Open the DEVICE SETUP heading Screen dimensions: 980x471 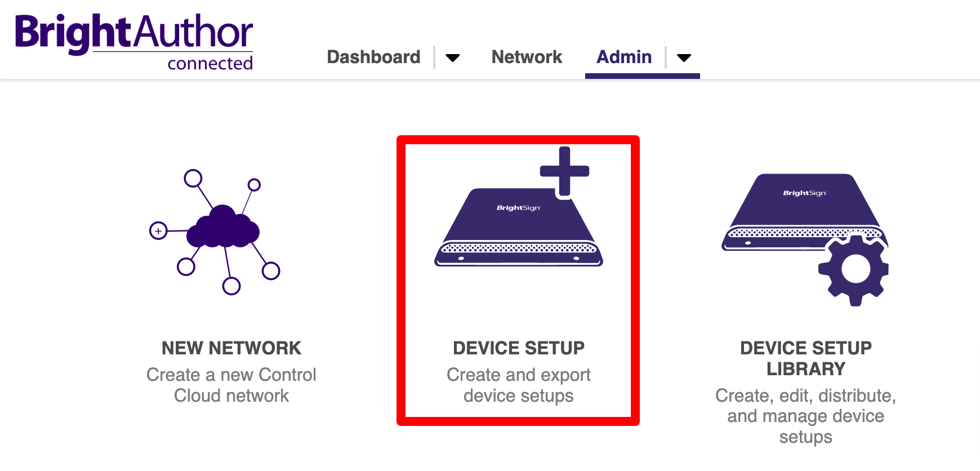tap(519, 348)
